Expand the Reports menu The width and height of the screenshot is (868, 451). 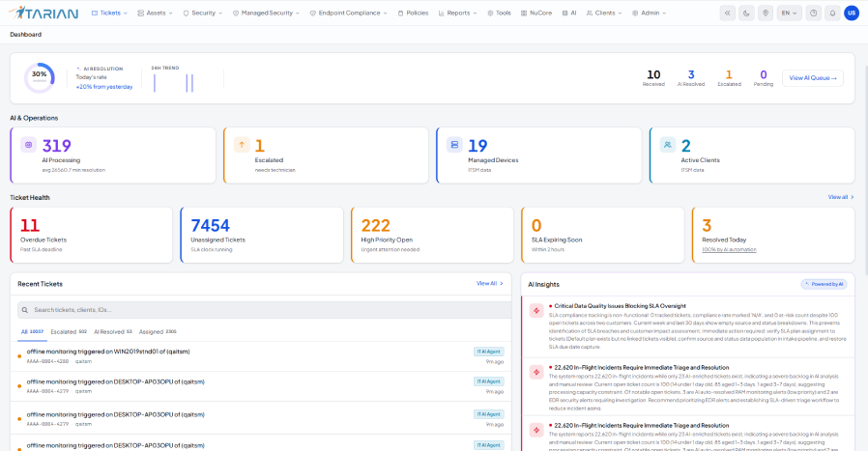pos(457,13)
